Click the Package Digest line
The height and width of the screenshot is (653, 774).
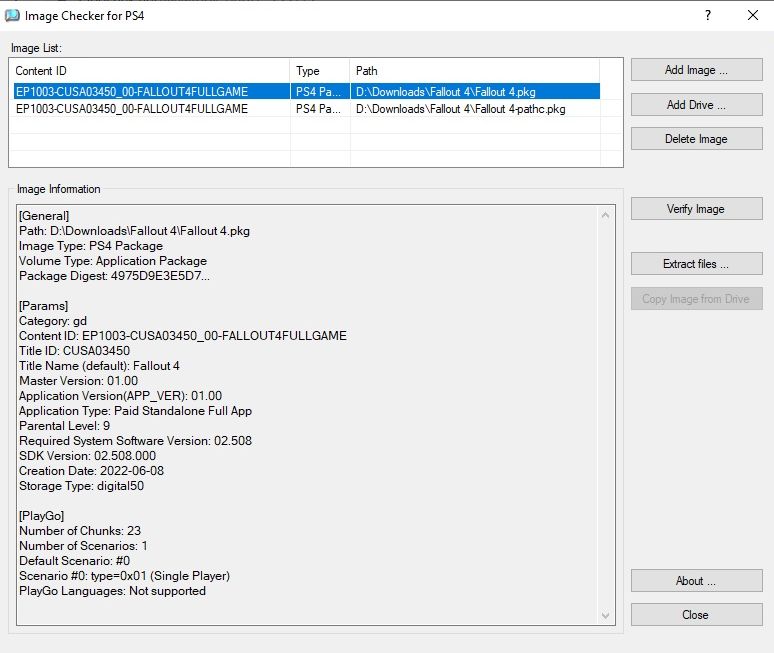point(115,276)
